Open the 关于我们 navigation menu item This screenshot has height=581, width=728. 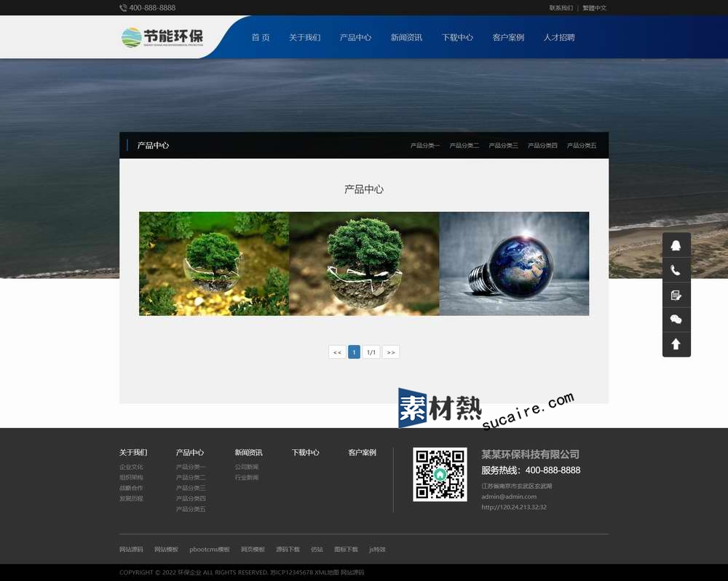[304, 37]
